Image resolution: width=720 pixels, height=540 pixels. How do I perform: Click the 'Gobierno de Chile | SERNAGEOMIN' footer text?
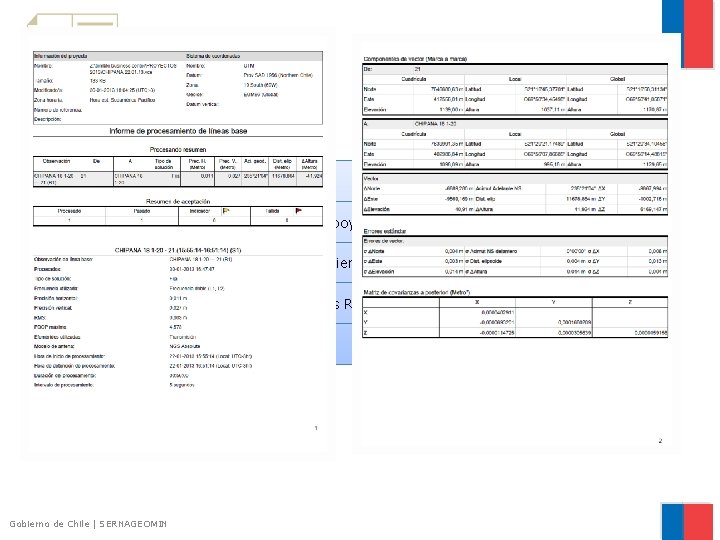click(88, 524)
